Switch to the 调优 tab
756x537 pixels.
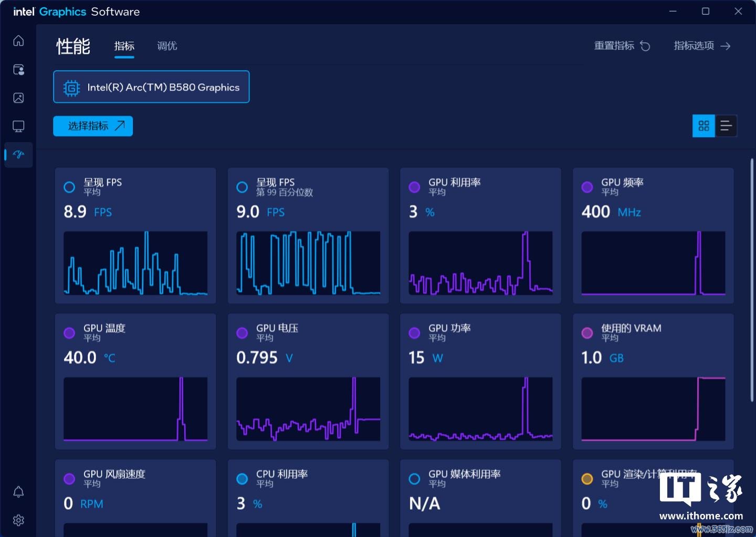(167, 46)
